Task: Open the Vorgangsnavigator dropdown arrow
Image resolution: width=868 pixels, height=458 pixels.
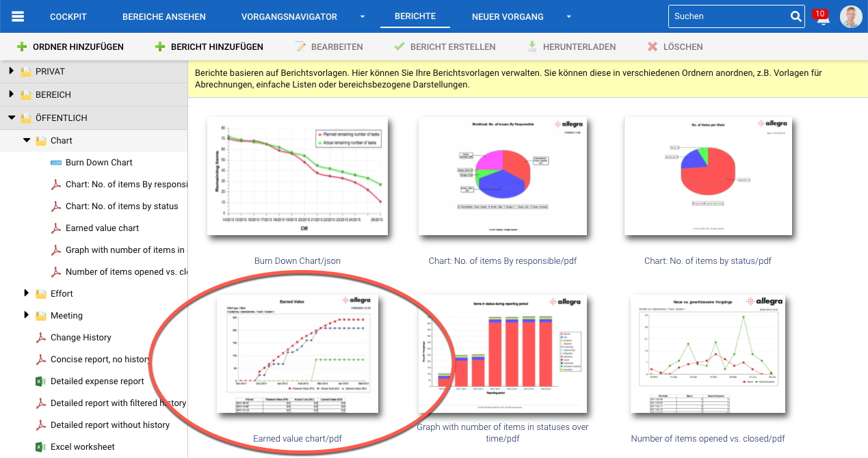Action: pyautogui.click(x=363, y=17)
